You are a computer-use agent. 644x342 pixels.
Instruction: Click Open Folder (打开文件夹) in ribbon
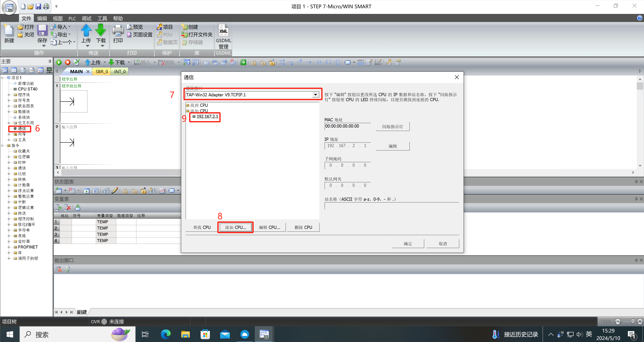pyautogui.click(x=197, y=34)
